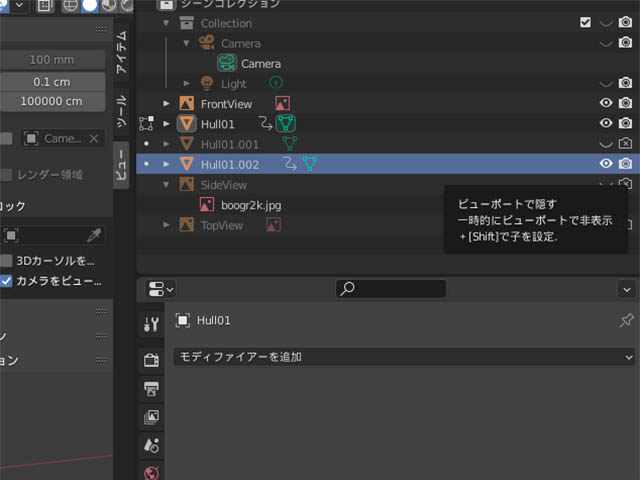Image resolution: width=640 pixels, height=480 pixels.
Task: Click the 100 mm focal length field
Action: (x=51, y=60)
